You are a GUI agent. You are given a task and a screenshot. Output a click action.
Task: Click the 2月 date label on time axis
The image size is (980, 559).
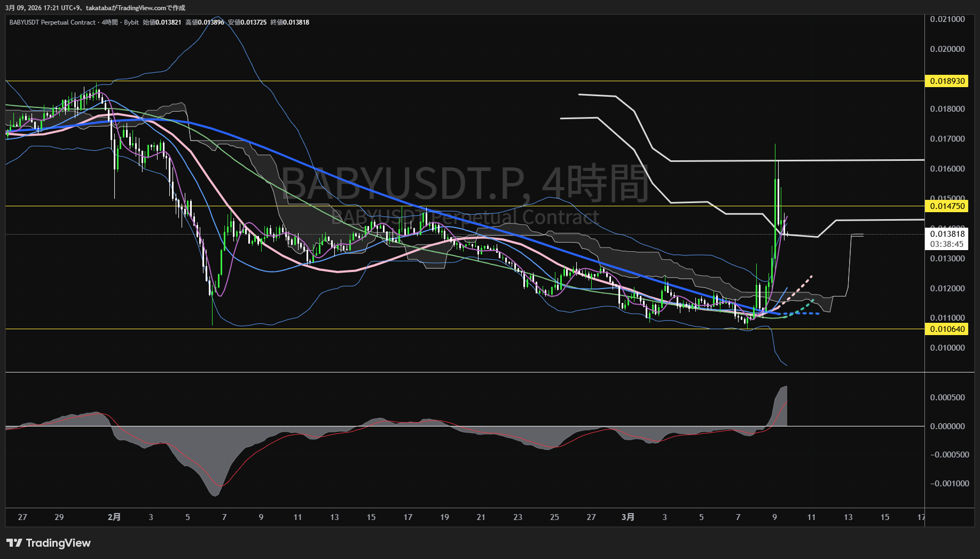pyautogui.click(x=114, y=517)
